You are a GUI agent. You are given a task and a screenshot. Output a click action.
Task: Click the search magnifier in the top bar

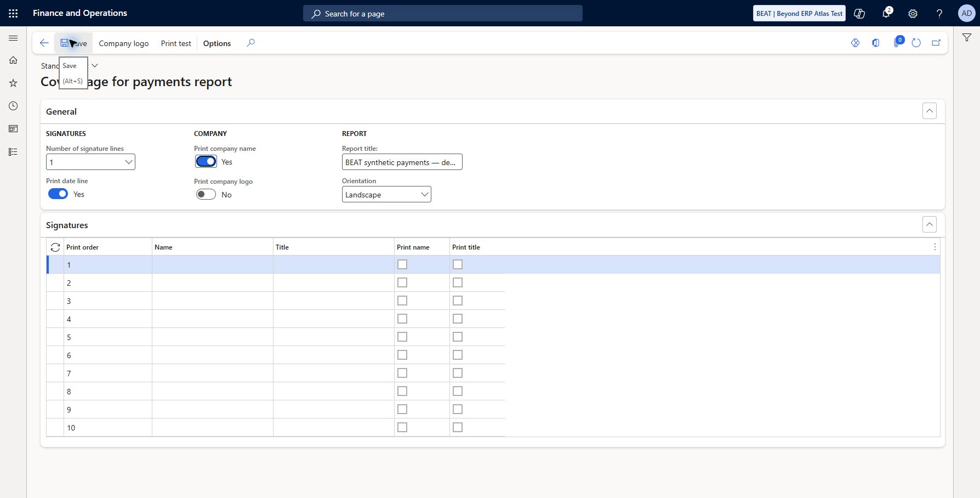pos(316,14)
